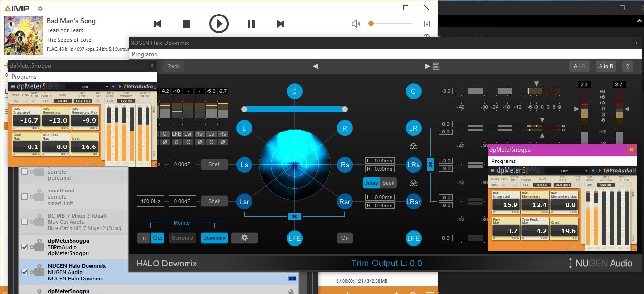644x294 pixels.
Task: Click Reset in right dpMeter5 window
Action: click(571, 247)
